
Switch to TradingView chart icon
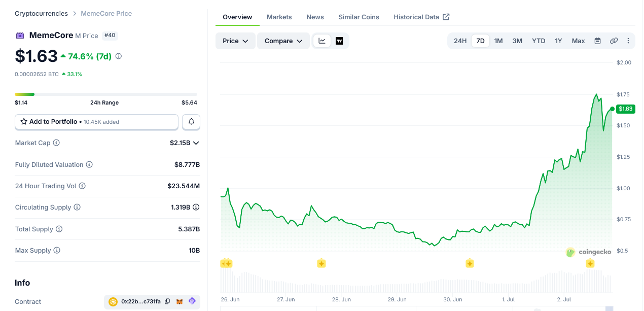(339, 41)
